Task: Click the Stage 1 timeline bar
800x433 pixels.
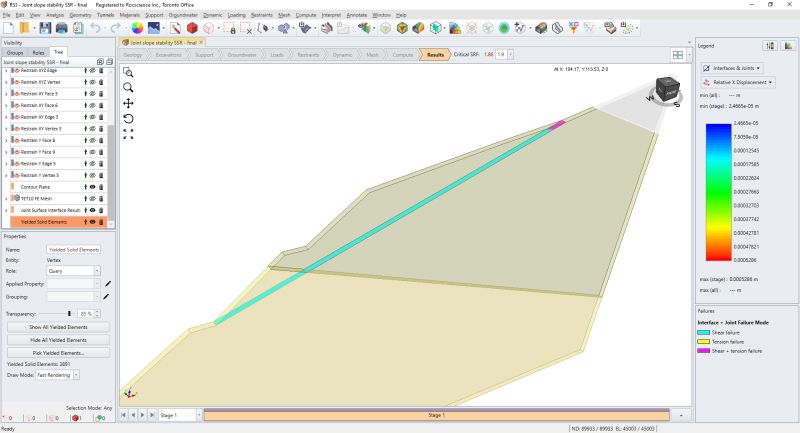Action: (x=436, y=415)
